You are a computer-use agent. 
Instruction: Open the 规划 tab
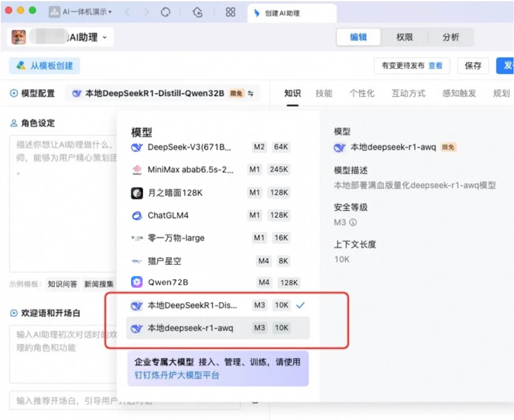tap(501, 94)
